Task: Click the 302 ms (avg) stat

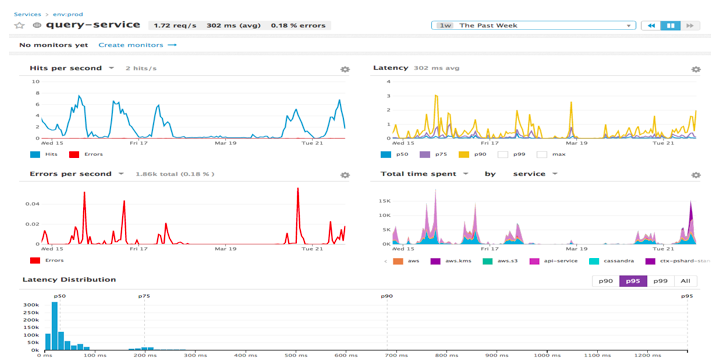Action: tap(233, 26)
